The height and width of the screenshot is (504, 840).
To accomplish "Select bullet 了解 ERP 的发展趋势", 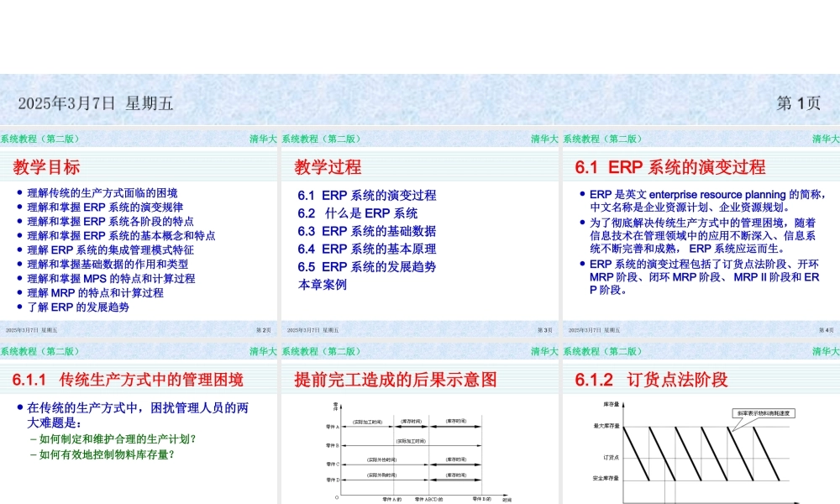I will click(x=77, y=307).
